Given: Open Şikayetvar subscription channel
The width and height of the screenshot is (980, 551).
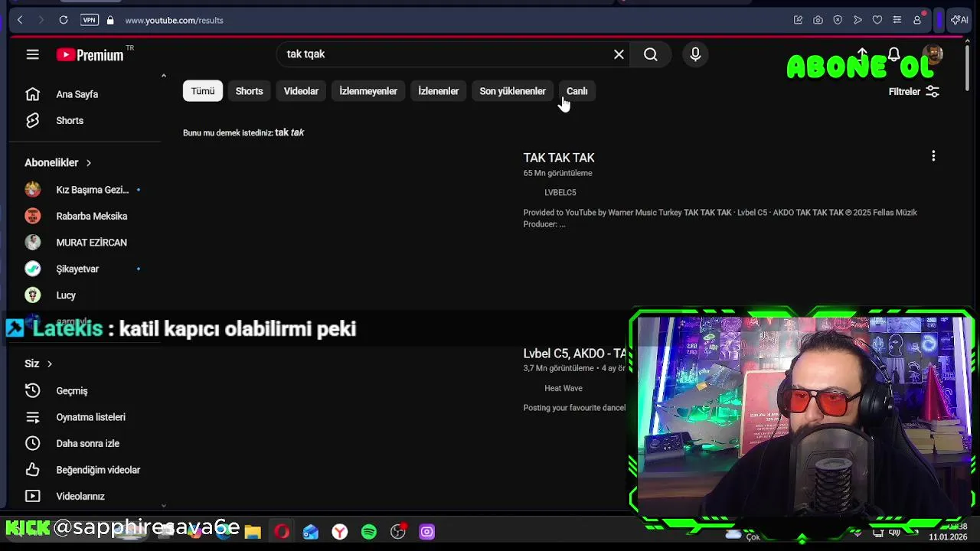Looking at the screenshot, I should pos(86,269).
